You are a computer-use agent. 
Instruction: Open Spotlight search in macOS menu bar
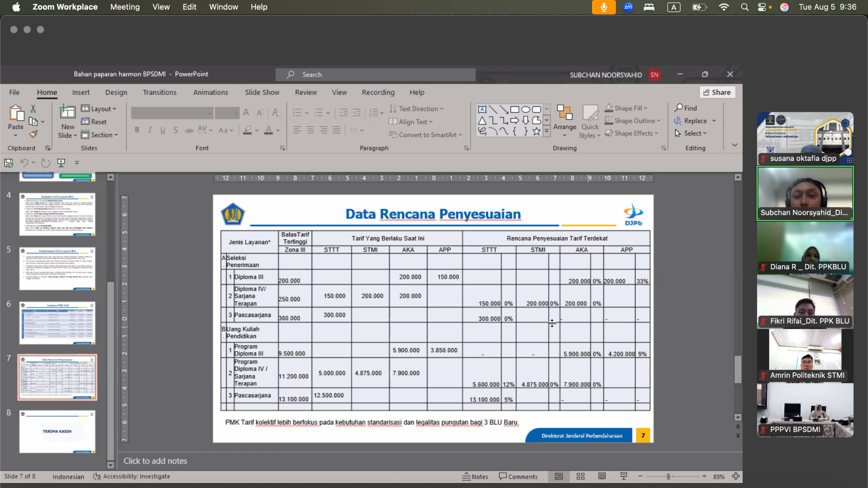[745, 7]
